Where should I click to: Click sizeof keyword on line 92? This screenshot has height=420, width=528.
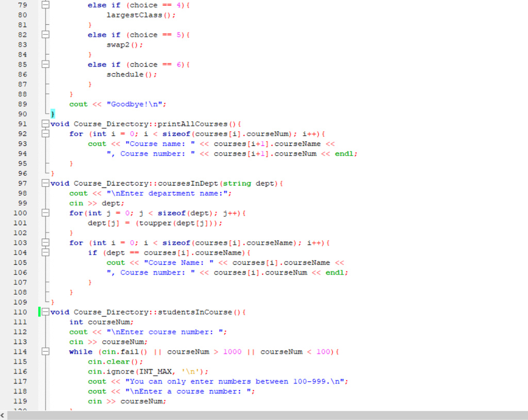point(176,133)
